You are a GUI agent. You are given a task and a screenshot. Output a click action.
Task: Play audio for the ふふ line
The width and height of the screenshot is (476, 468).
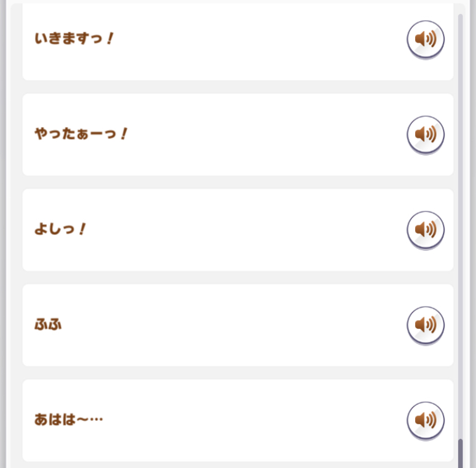425,324
